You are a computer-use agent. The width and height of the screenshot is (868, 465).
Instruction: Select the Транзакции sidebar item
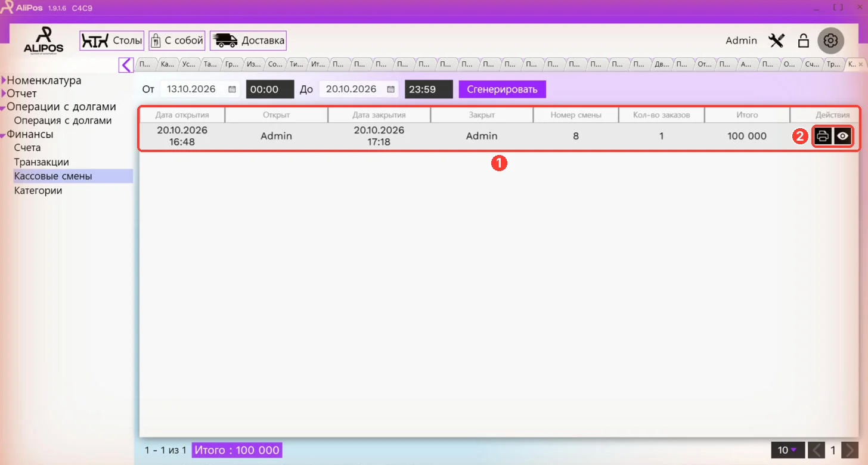click(x=42, y=162)
